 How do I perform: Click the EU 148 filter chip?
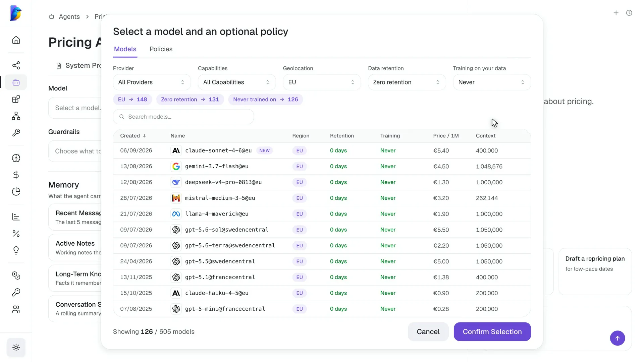132,100
